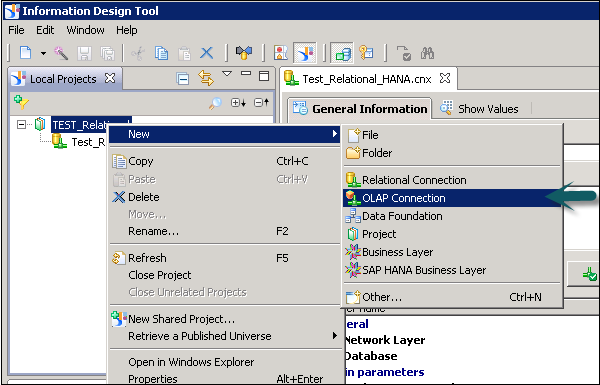600x385 pixels.
Task: Click the key security editor toolbar icon
Action: tap(366, 53)
